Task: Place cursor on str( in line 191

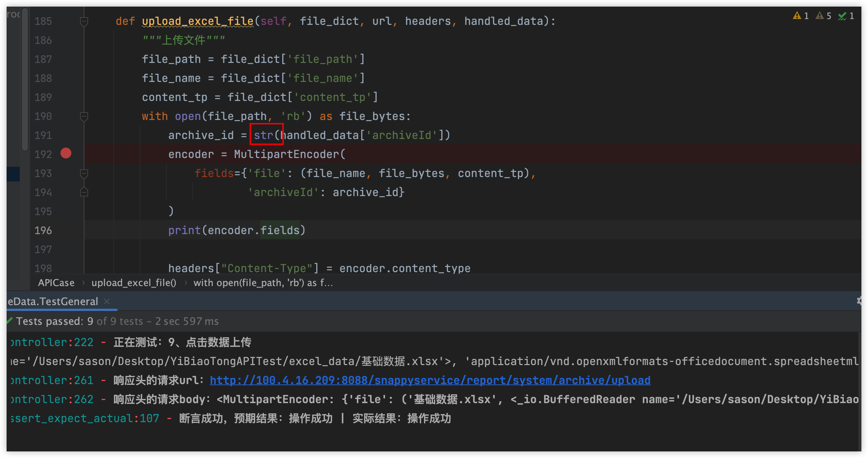Action: (x=264, y=135)
